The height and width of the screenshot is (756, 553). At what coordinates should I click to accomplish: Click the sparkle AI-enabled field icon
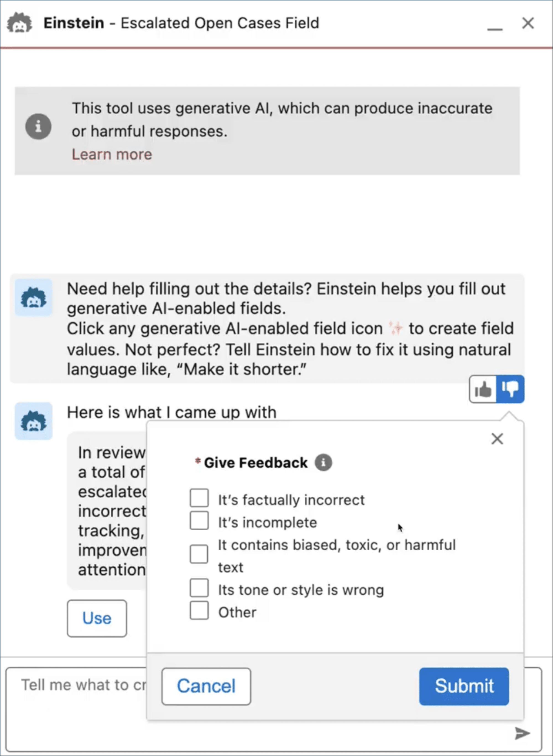click(x=396, y=329)
